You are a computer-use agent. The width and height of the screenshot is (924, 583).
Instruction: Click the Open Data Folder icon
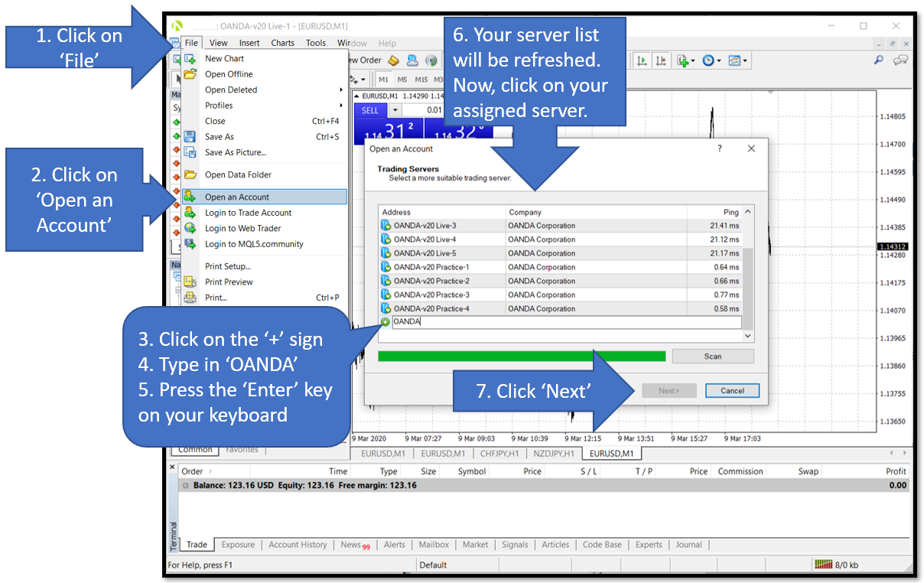pos(190,174)
